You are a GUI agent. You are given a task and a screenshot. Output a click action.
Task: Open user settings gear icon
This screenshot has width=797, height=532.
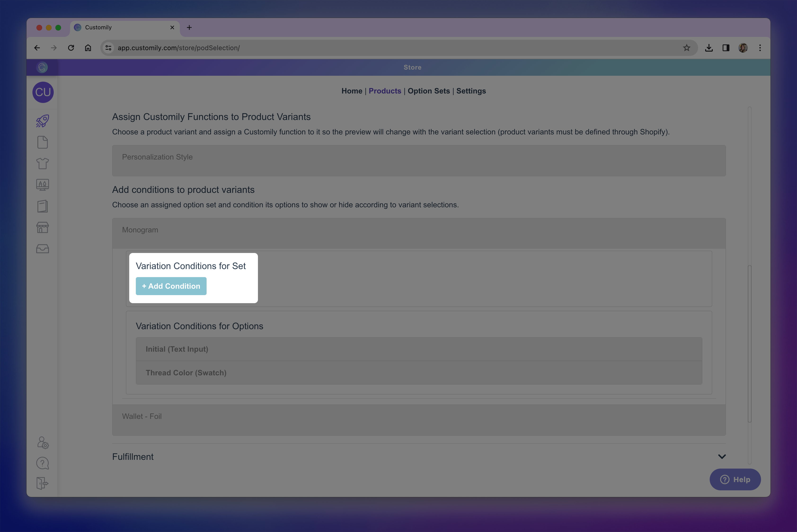click(x=43, y=443)
